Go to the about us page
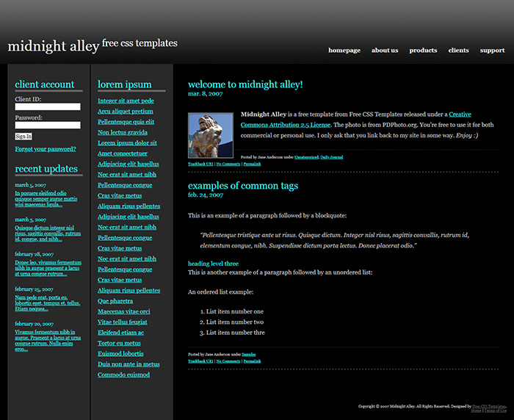The width and height of the screenshot is (514, 420). pyautogui.click(x=385, y=50)
